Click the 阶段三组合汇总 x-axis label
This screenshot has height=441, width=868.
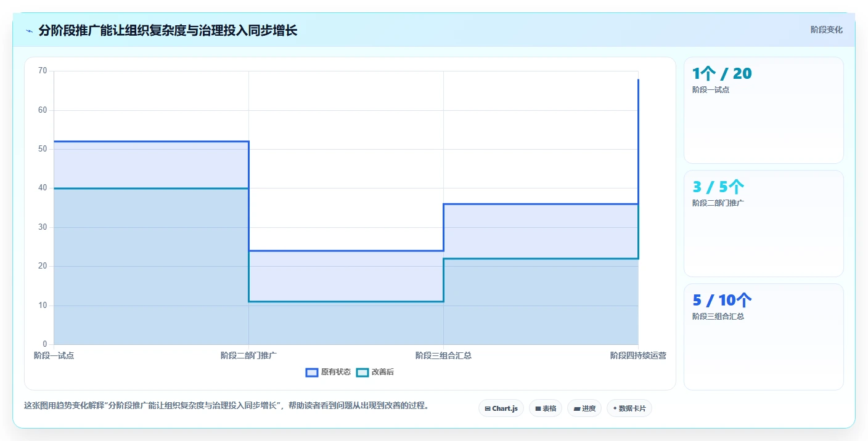coord(443,355)
